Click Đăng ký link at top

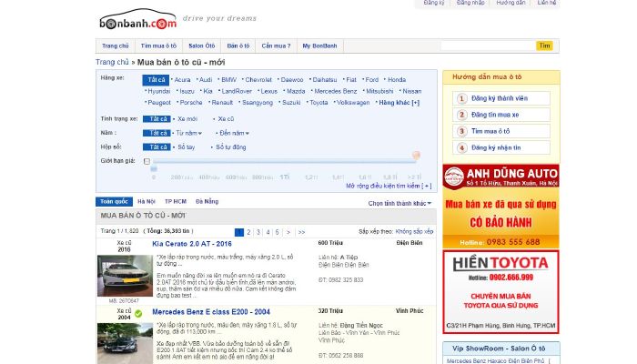click(434, 3)
